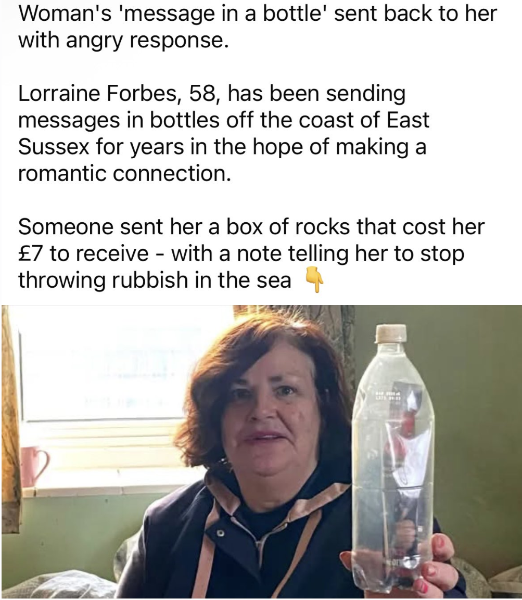Click 'throwing rubbish in the sea' text

pyautogui.click(x=155, y=280)
